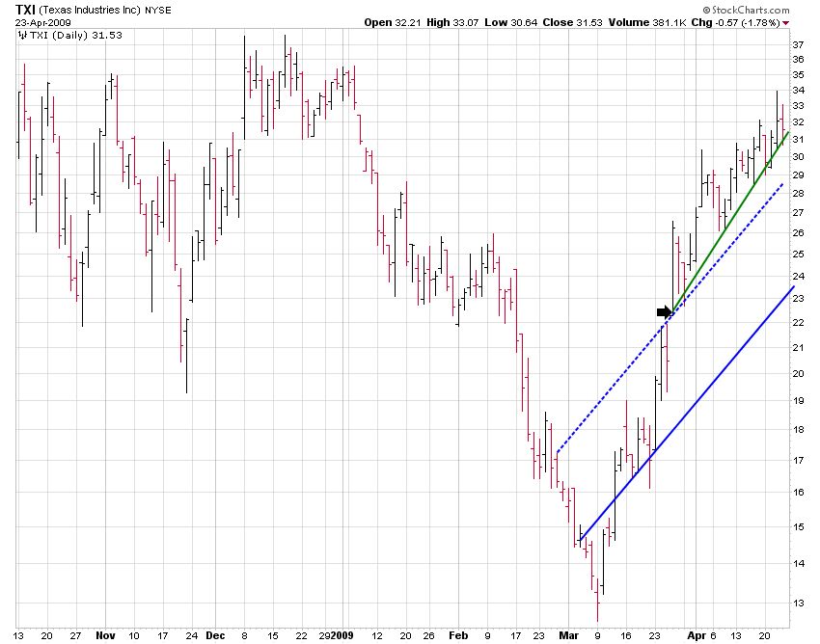820x644 pixels.
Task: Click price axis label 33
Action: [x=798, y=106]
